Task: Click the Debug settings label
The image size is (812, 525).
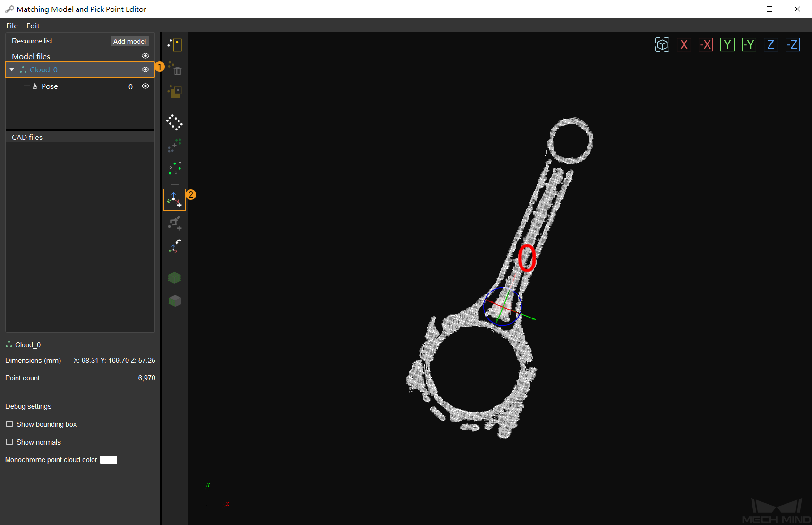Action: (28, 406)
